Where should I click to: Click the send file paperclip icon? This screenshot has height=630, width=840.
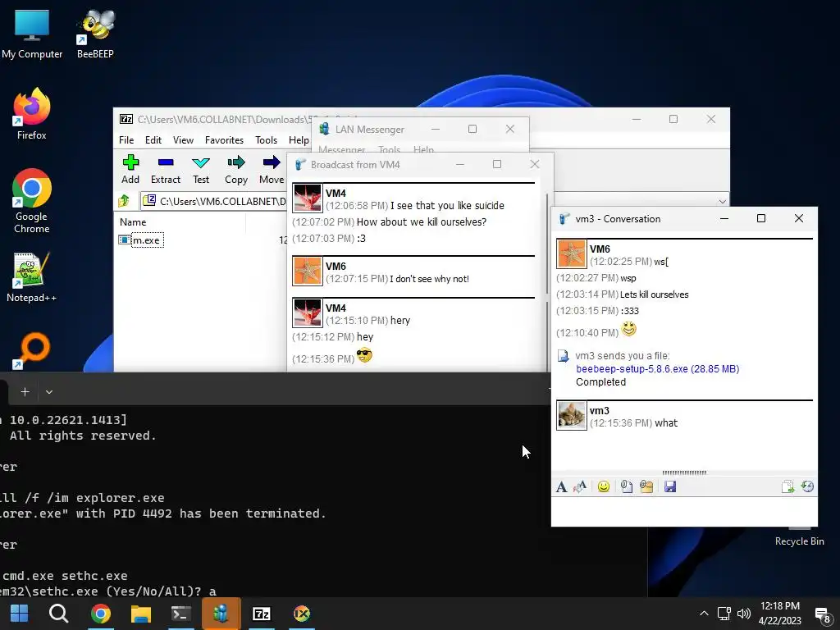click(x=626, y=486)
